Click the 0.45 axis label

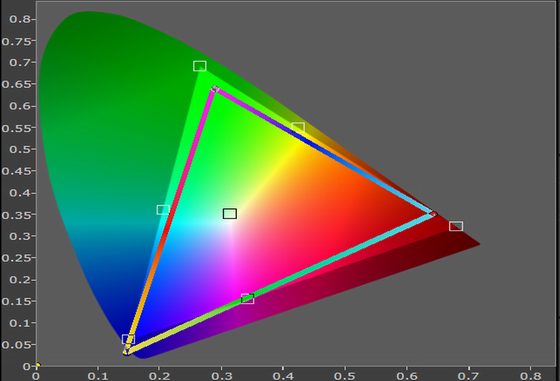coord(17,171)
